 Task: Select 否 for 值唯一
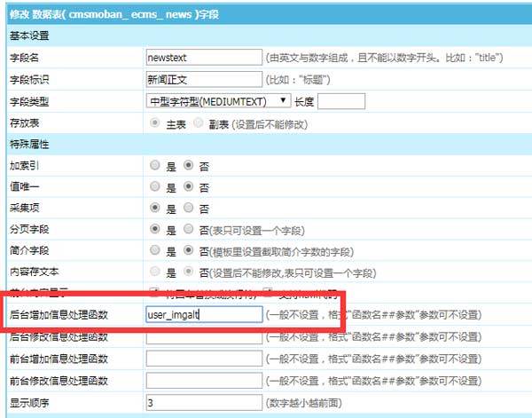188,186
